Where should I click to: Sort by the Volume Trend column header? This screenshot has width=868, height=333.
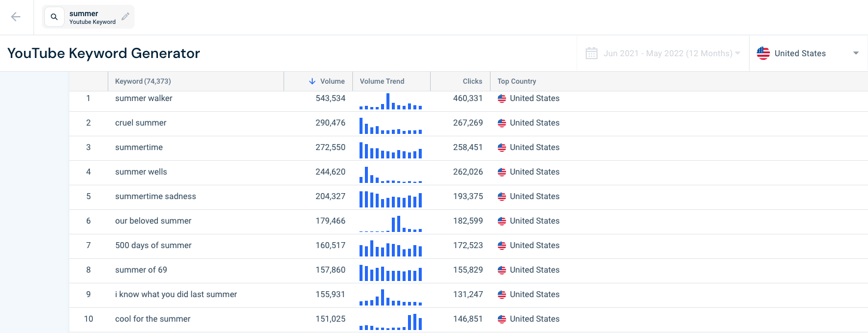pos(382,81)
